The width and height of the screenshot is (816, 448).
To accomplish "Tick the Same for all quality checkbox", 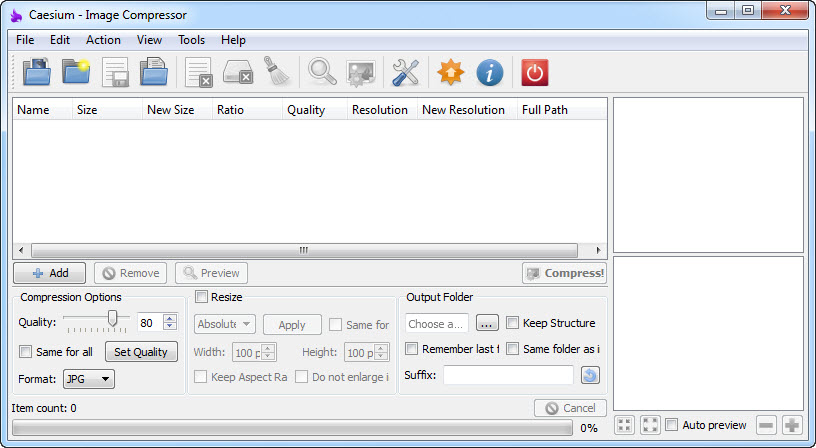I will [x=26, y=352].
